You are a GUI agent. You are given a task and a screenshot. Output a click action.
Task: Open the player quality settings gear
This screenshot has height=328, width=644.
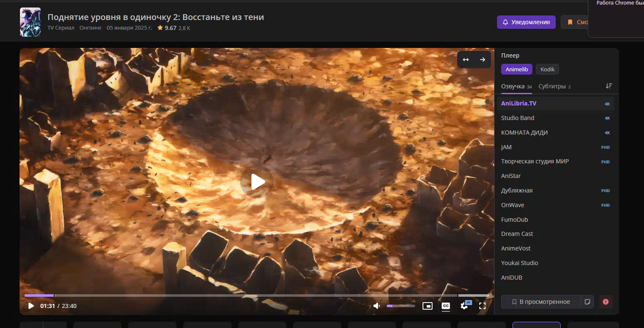pos(465,306)
